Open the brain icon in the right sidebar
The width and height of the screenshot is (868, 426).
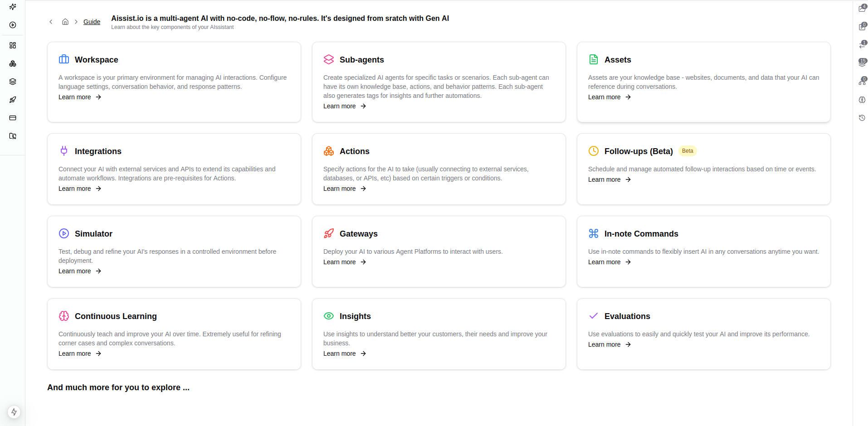tap(862, 100)
